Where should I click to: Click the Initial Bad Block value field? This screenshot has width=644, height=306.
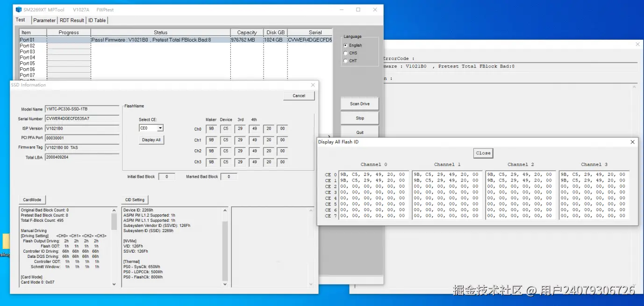(x=166, y=176)
